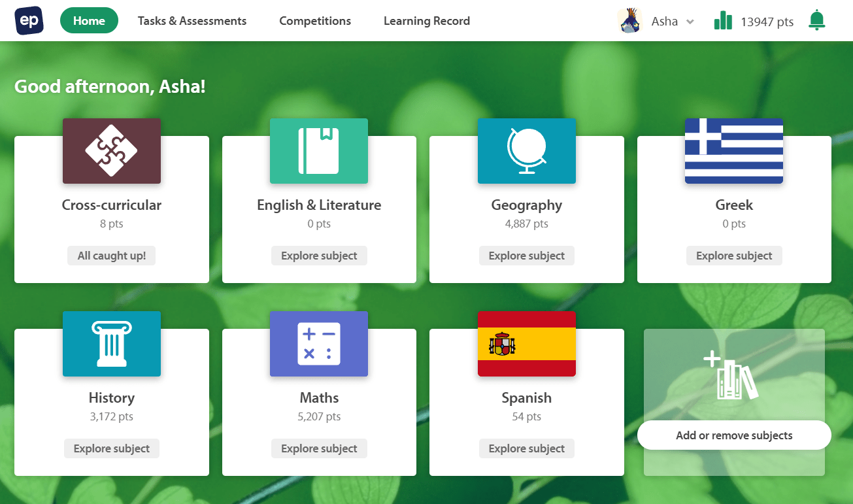Click the History title text

[x=112, y=398]
